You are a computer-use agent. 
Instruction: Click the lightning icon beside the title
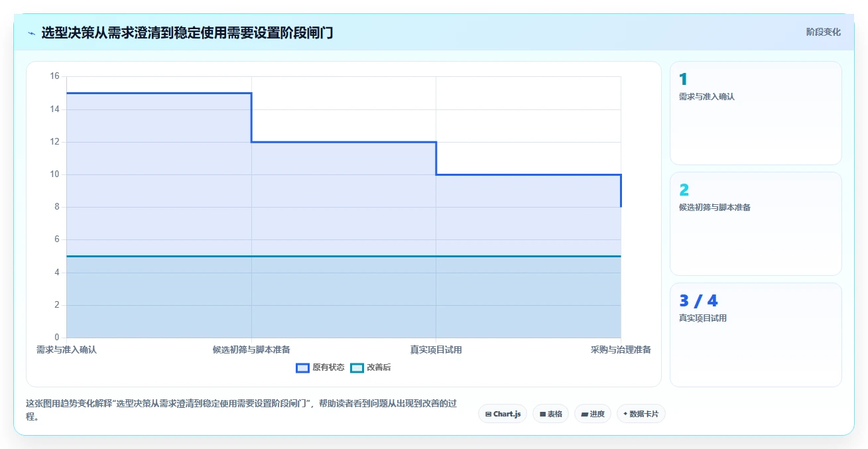[x=31, y=32]
